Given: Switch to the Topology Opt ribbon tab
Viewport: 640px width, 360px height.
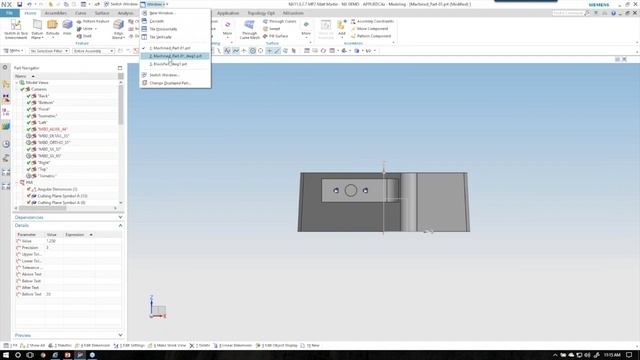Looking at the screenshot, I should coord(261,13).
